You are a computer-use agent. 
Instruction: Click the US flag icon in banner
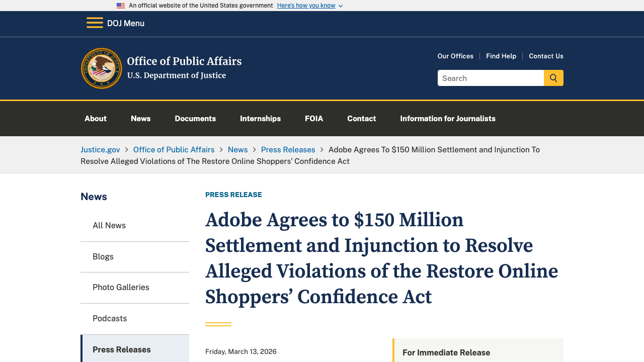click(121, 6)
